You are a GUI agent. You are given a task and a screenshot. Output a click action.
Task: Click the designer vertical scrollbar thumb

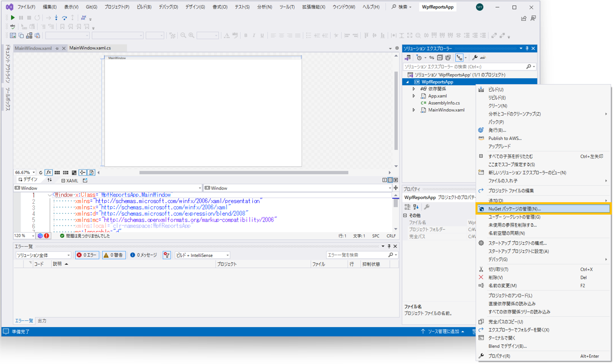(x=396, y=110)
